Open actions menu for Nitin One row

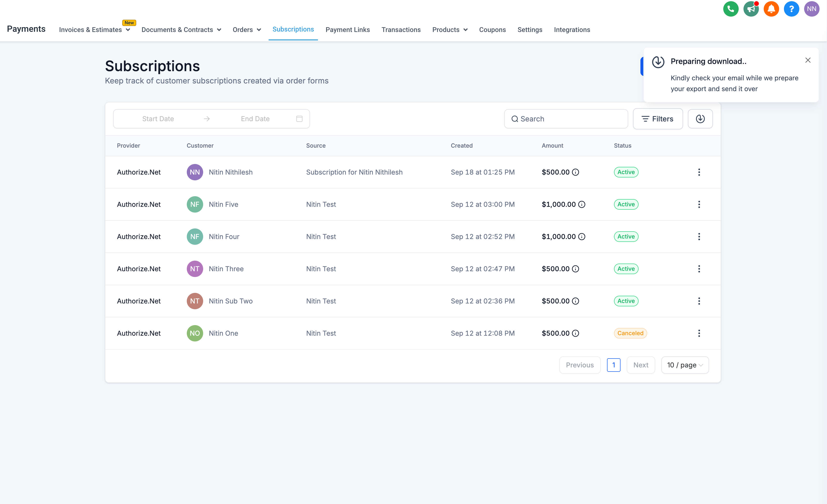[x=699, y=333]
